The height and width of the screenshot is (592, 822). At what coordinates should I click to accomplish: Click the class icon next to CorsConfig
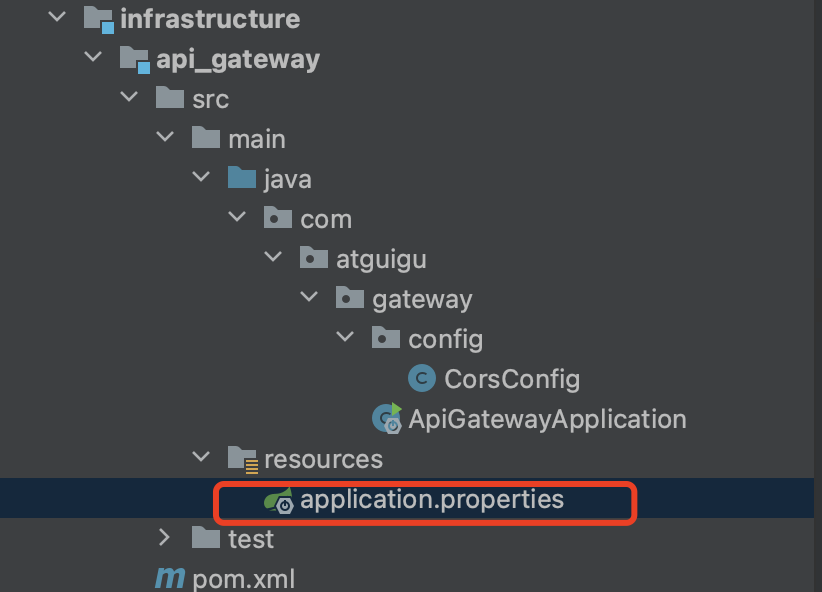tap(421, 378)
